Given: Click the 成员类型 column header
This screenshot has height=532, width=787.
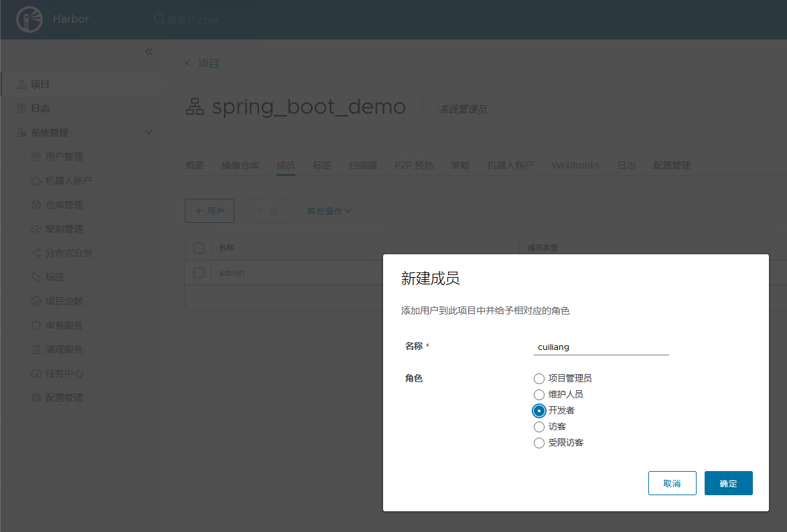Looking at the screenshot, I should click(543, 248).
